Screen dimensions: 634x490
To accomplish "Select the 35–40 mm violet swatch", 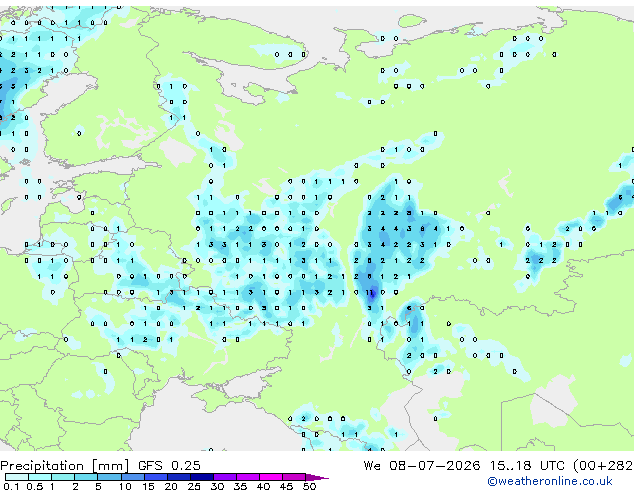I will point(248,477).
